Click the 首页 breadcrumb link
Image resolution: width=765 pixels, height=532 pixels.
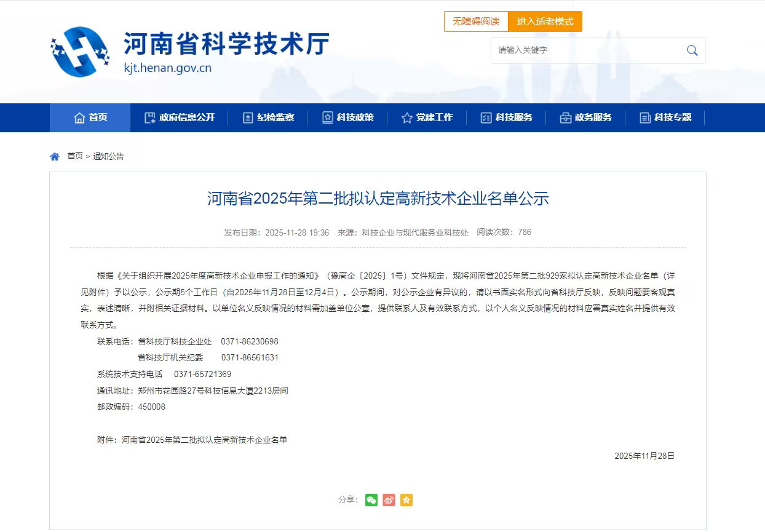75,156
